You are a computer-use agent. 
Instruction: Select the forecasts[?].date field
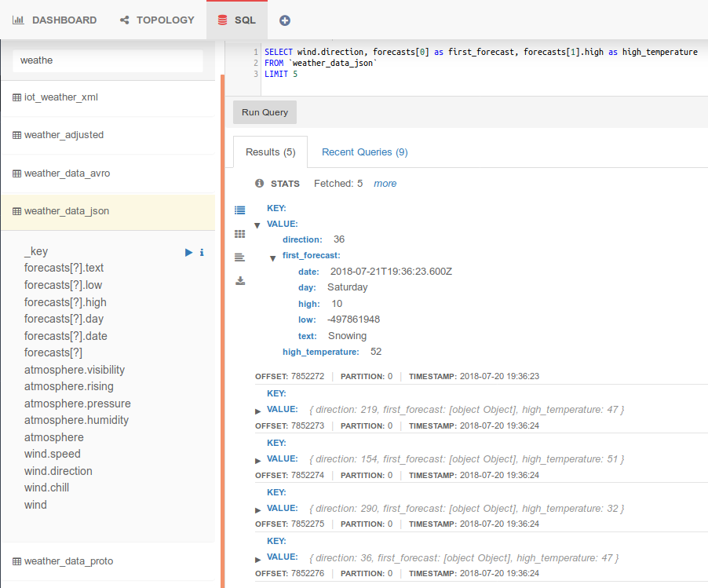click(x=65, y=336)
